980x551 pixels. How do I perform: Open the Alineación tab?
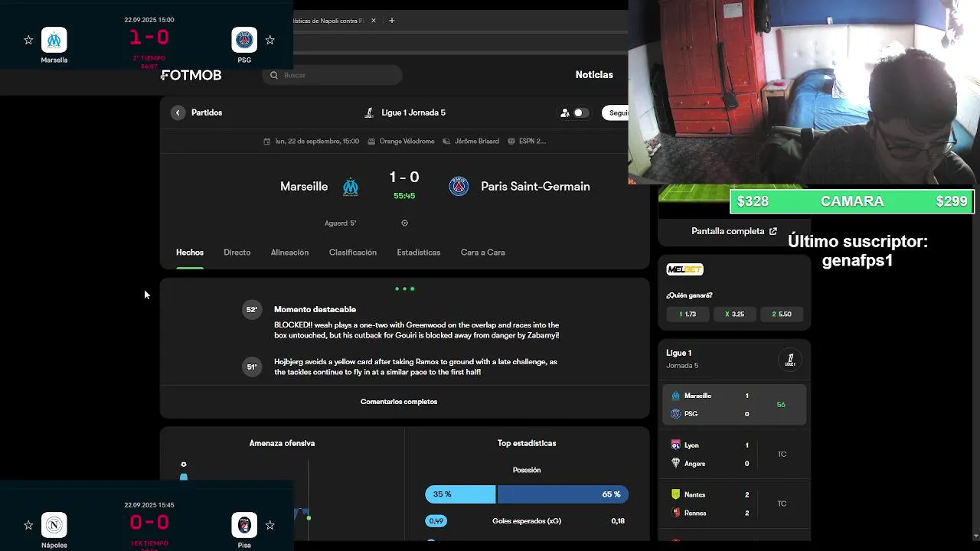coord(289,253)
